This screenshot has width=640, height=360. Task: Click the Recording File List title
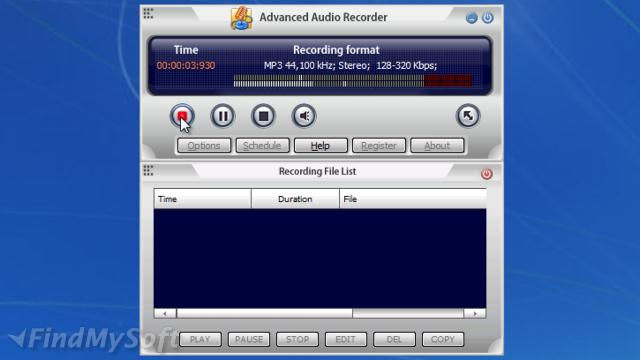pos(317,171)
